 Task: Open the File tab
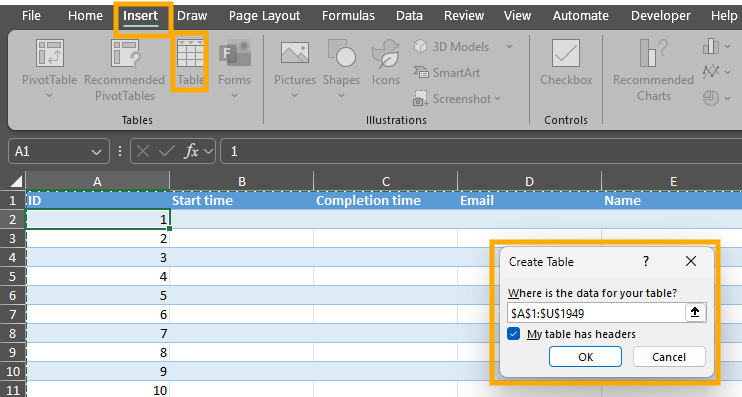31,16
